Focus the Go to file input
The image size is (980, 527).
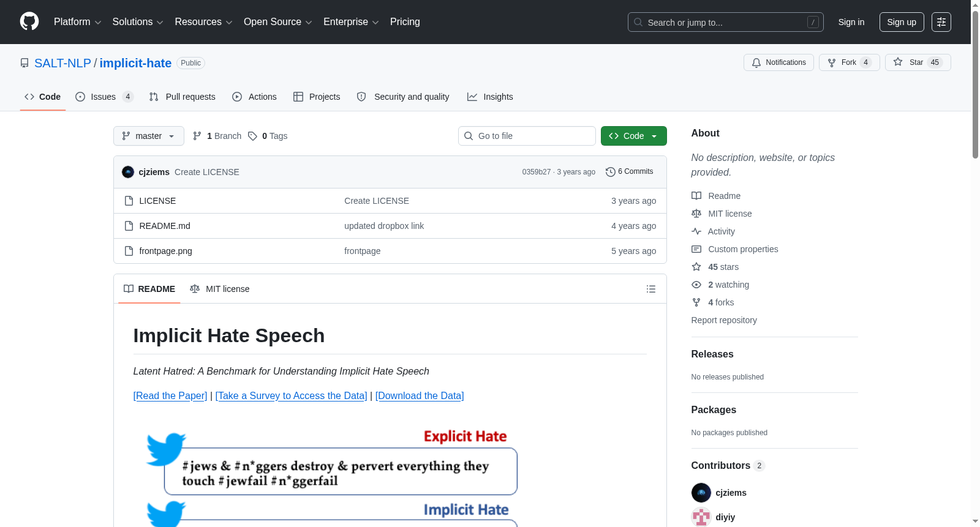pyautogui.click(x=527, y=136)
